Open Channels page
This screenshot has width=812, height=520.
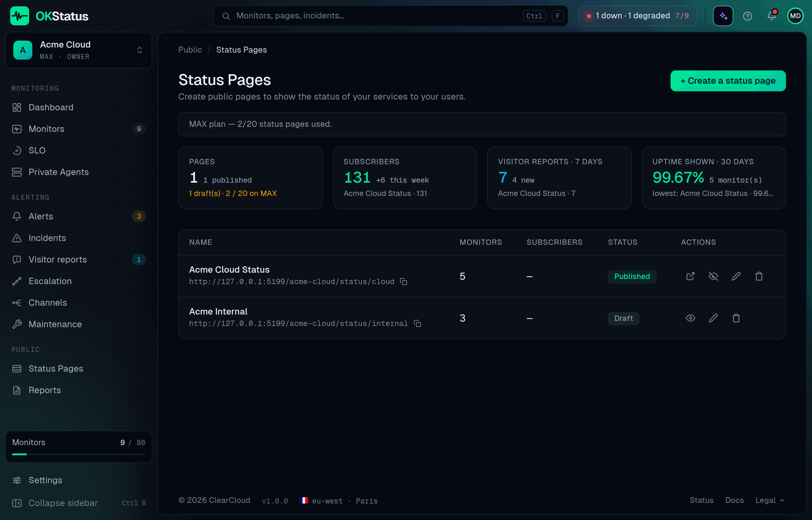78,303
